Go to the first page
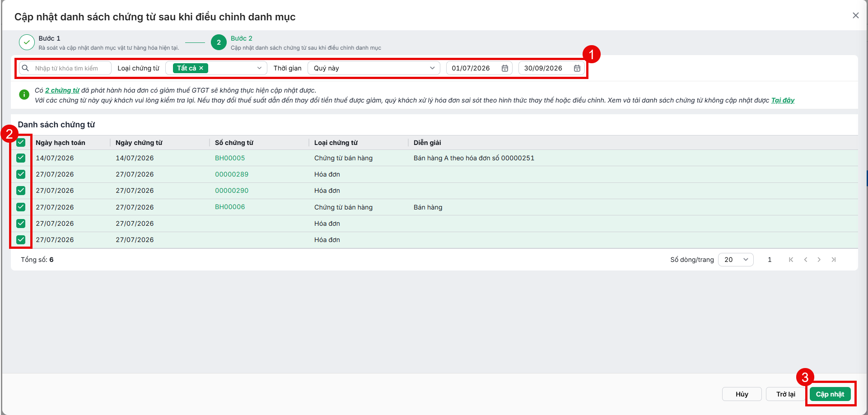The height and width of the screenshot is (415, 868). pyautogui.click(x=791, y=260)
